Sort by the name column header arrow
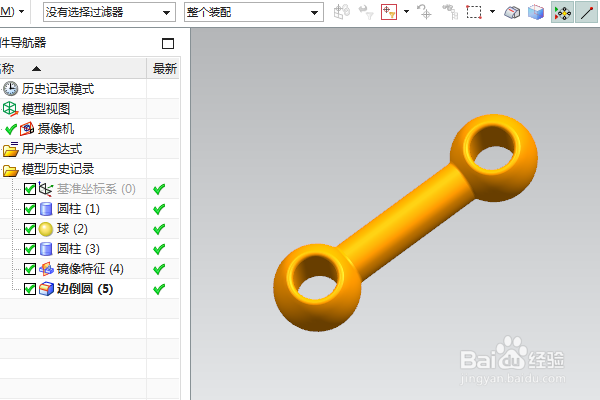This screenshot has width=600, height=400. tap(36, 69)
